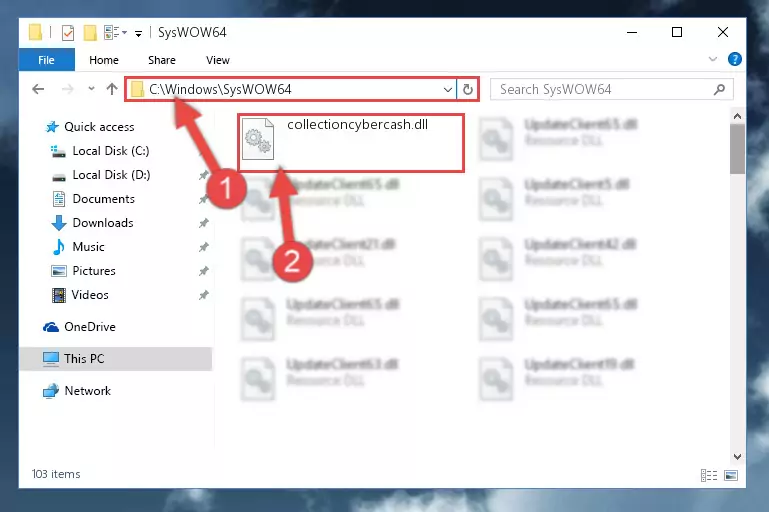Switch to Large icons view layout icon

tap(731, 475)
